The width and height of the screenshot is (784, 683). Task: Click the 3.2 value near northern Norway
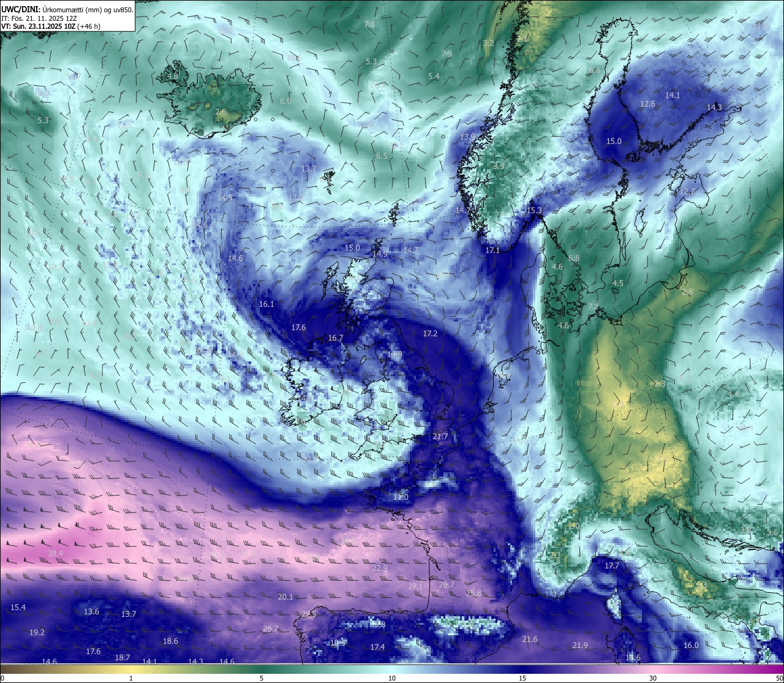(x=488, y=43)
